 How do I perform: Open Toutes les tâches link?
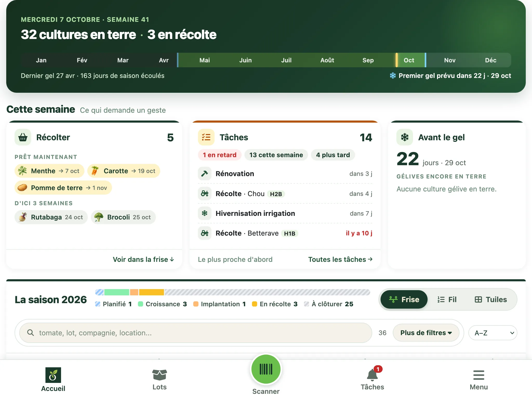340,260
